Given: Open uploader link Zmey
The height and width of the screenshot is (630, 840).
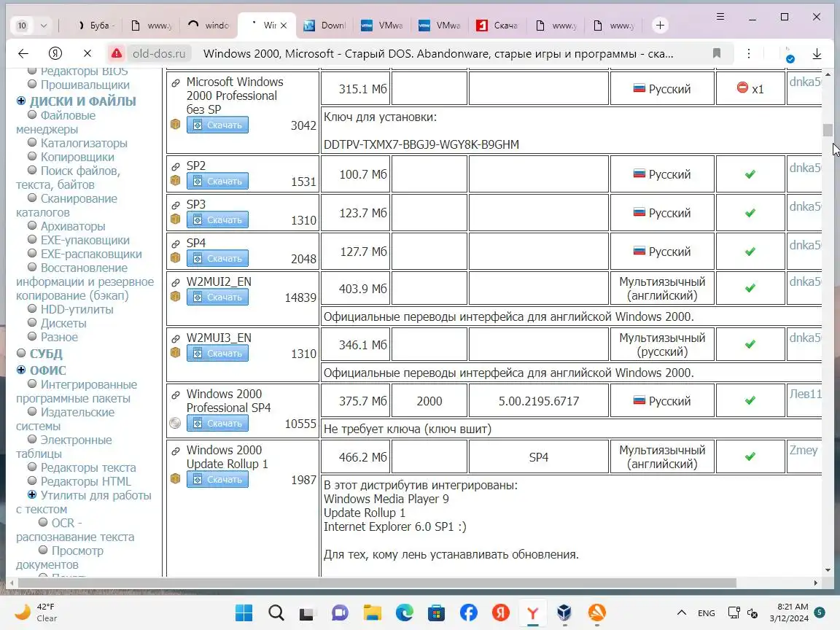Looking at the screenshot, I should [804, 450].
